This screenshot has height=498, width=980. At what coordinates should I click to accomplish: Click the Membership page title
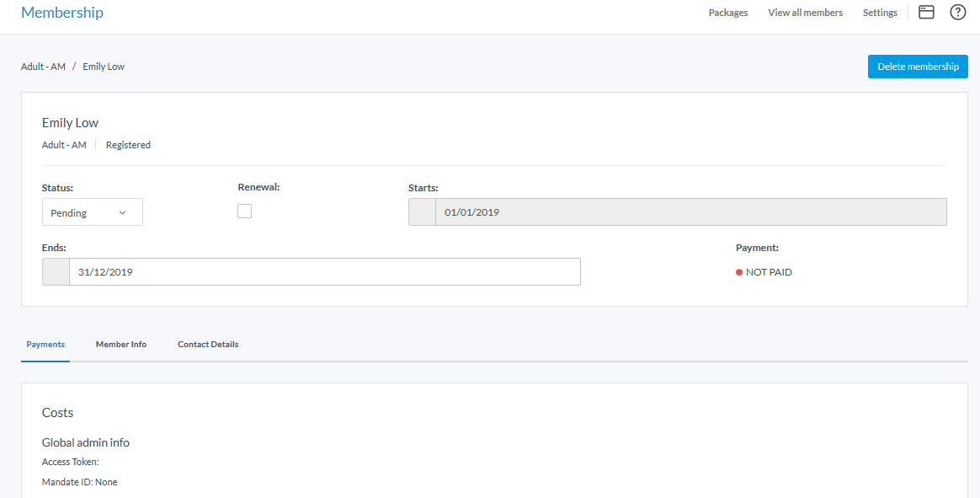[x=62, y=13]
